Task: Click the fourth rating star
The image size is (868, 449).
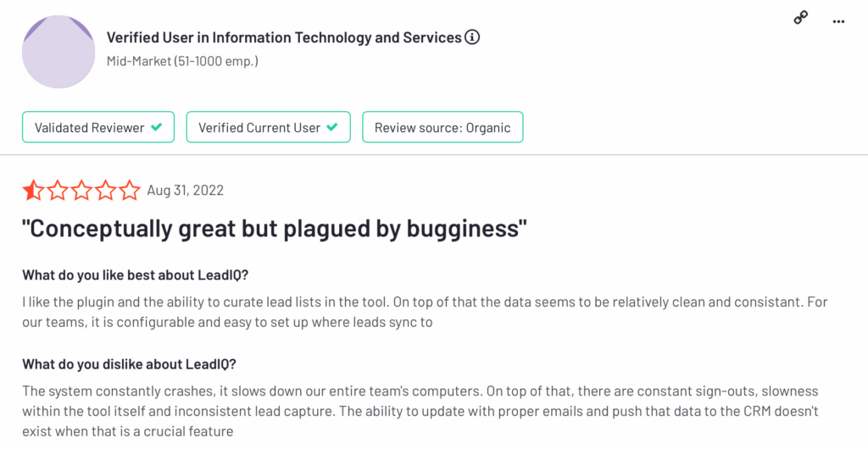Action: (105, 190)
